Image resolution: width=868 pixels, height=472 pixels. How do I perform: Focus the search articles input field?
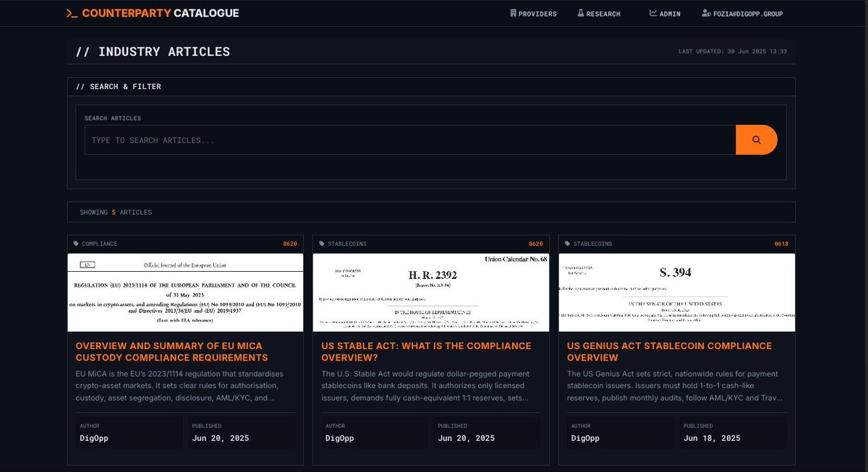(410, 140)
